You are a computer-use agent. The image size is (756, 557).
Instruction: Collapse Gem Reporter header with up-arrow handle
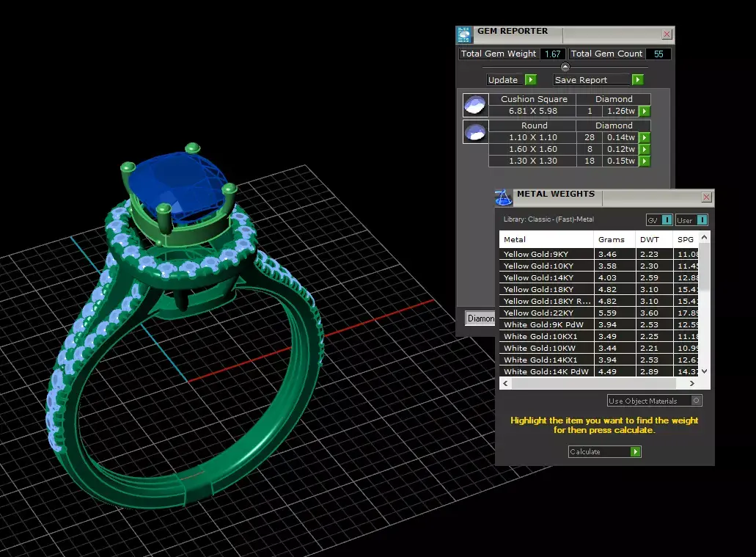pyautogui.click(x=565, y=67)
